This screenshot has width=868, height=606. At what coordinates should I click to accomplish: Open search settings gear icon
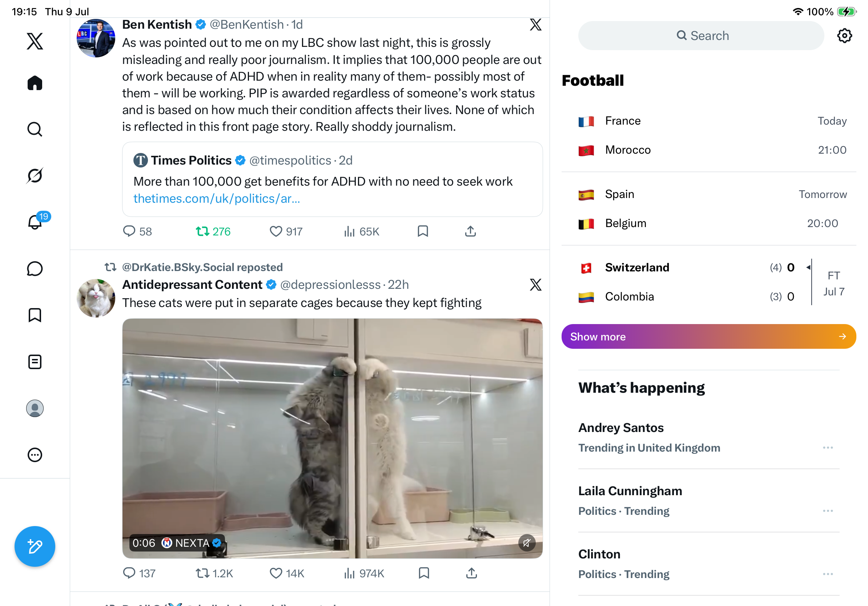click(x=844, y=36)
